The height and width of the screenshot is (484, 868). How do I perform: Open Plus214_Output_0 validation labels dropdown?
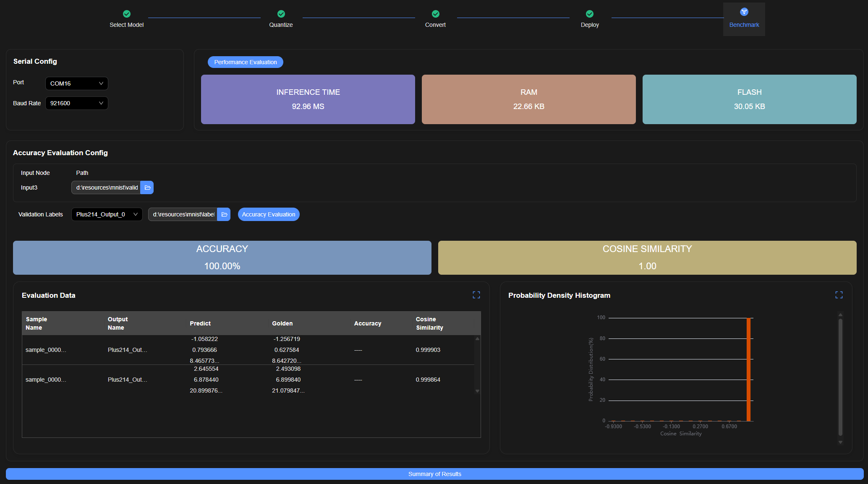107,214
